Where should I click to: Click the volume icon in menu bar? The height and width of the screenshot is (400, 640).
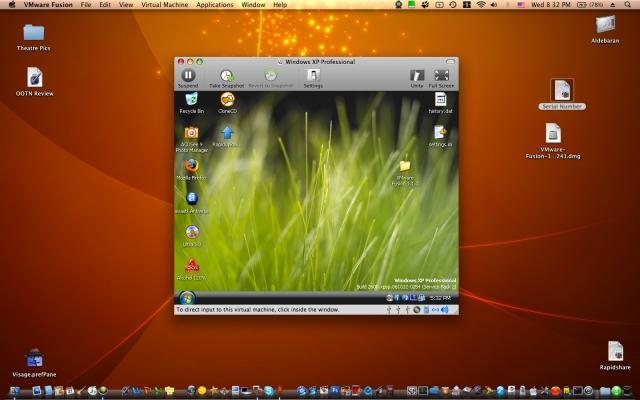coord(493,5)
